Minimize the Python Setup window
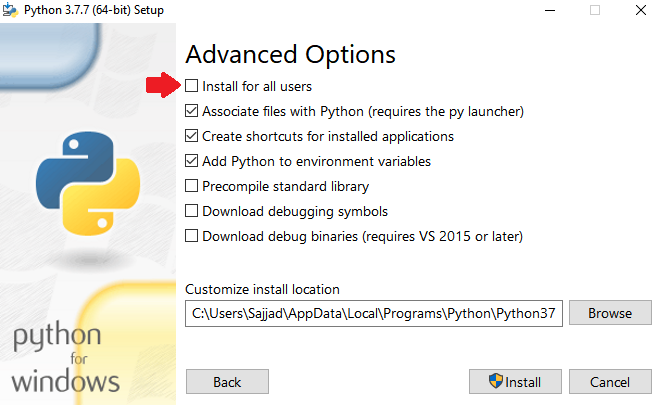Image resolution: width=664 pixels, height=406 pixels. [x=550, y=10]
